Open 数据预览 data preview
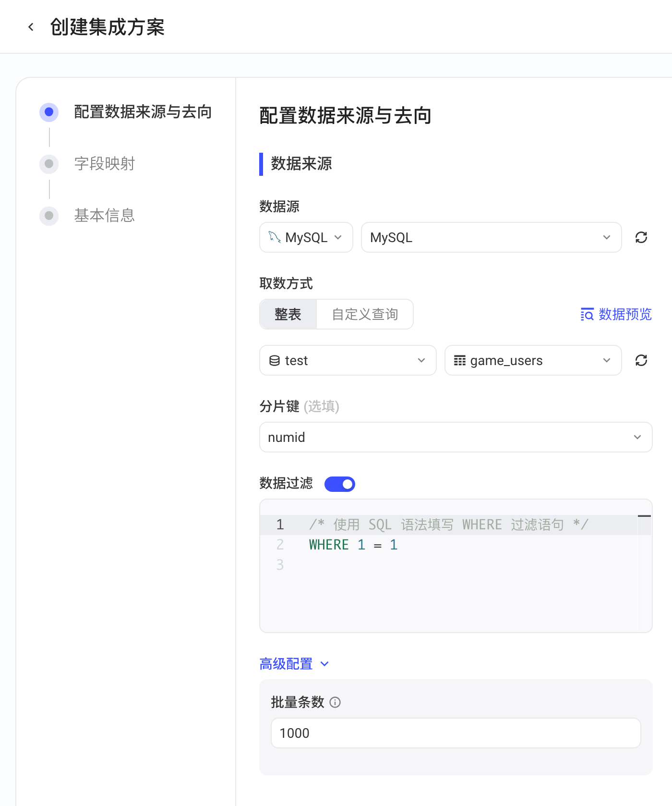Image resolution: width=672 pixels, height=806 pixels. (x=616, y=314)
